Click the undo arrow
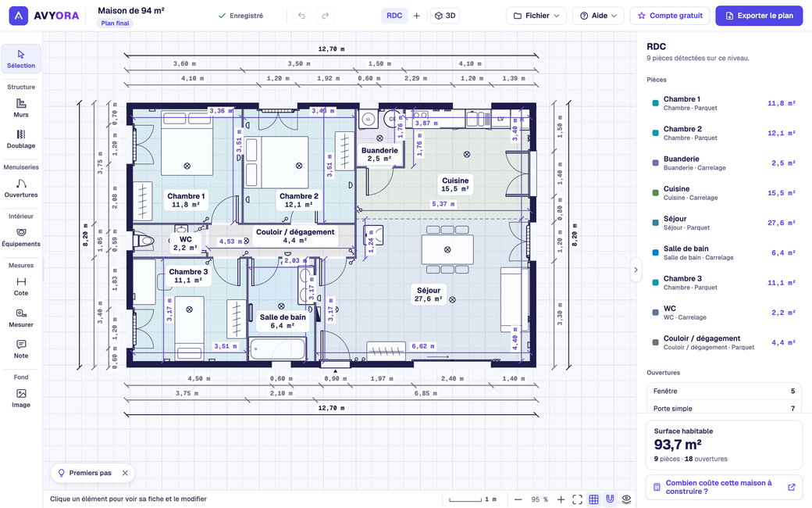 tap(301, 16)
